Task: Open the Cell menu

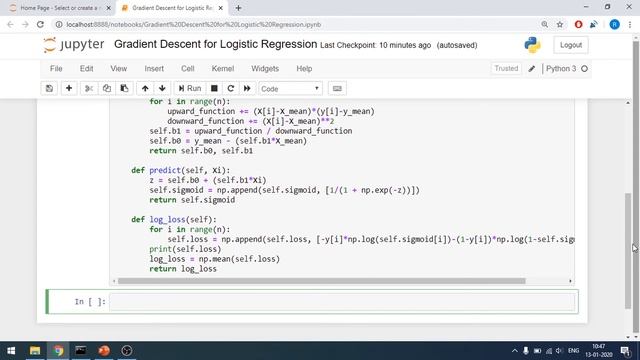Action: click(x=187, y=69)
